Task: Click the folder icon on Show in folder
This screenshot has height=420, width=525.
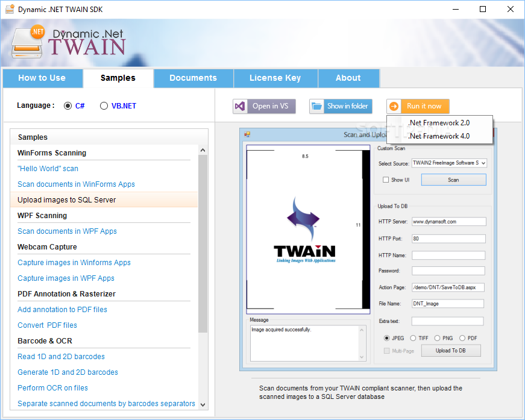Action: pyautogui.click(x=316, y=107)
